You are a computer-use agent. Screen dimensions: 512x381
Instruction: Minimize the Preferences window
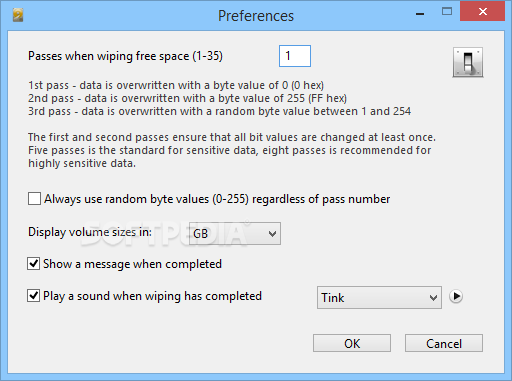420,14
